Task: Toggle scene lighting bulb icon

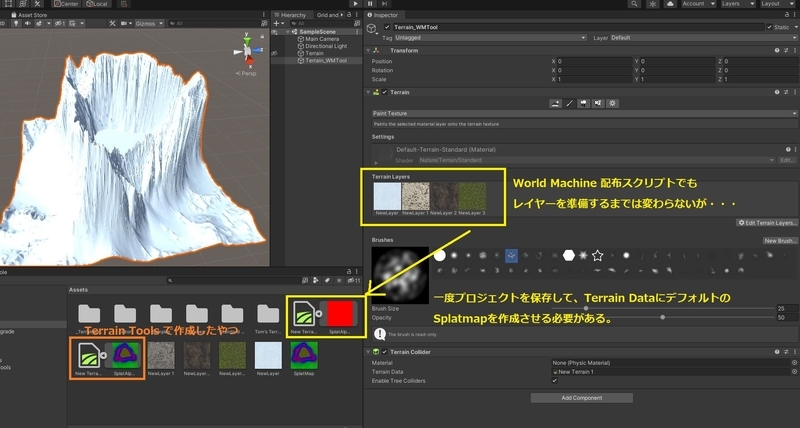Action: [x=16, y=23]
